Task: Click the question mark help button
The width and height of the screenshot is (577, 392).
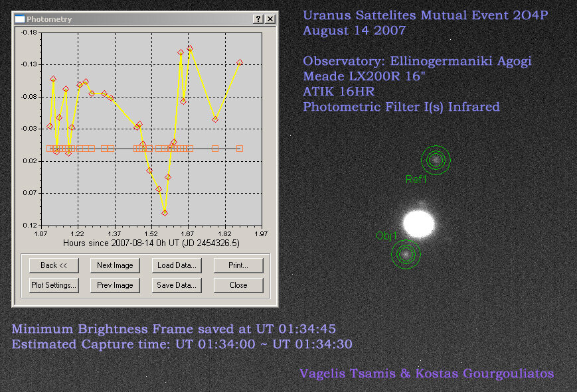Action: click(258, 19)
